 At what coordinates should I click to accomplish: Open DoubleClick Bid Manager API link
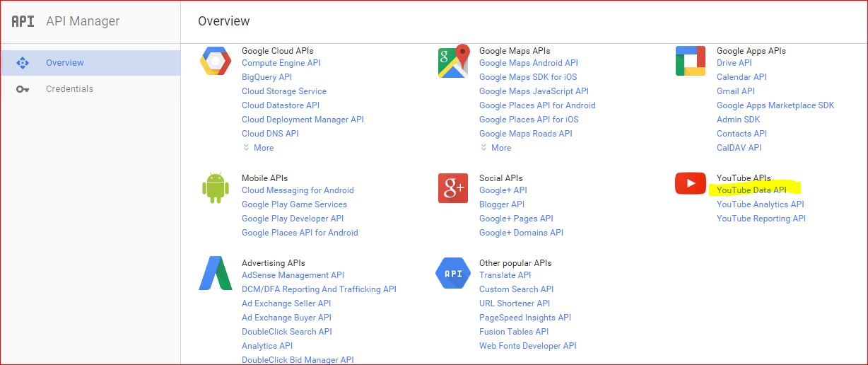298,360
